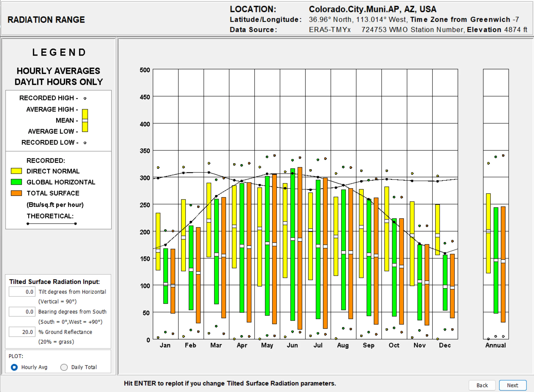Click the January yellow Direct Normal bar
Screen dimensions: 534x392
158,241
